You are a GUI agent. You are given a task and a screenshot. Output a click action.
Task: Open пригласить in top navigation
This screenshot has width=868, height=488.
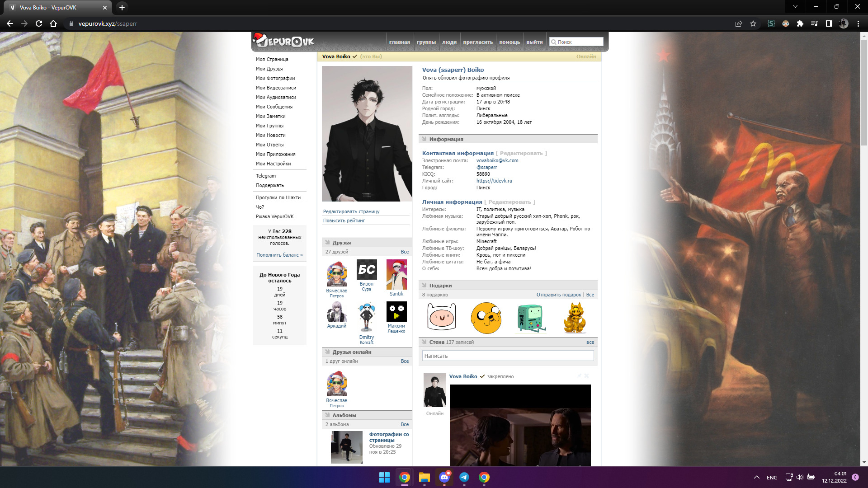478,42
